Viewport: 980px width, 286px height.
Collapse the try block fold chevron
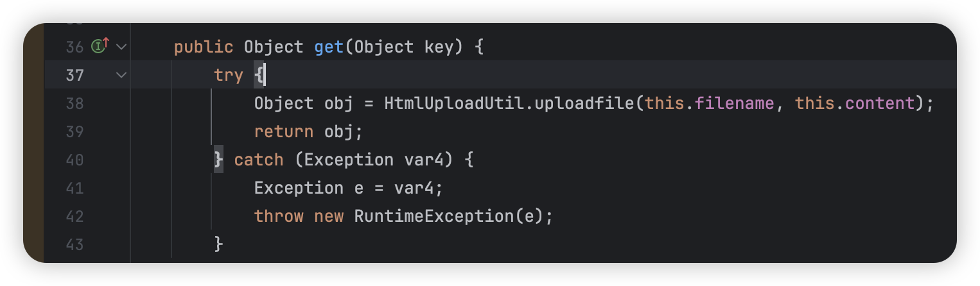pyautogui.click(x=121, y=75)
